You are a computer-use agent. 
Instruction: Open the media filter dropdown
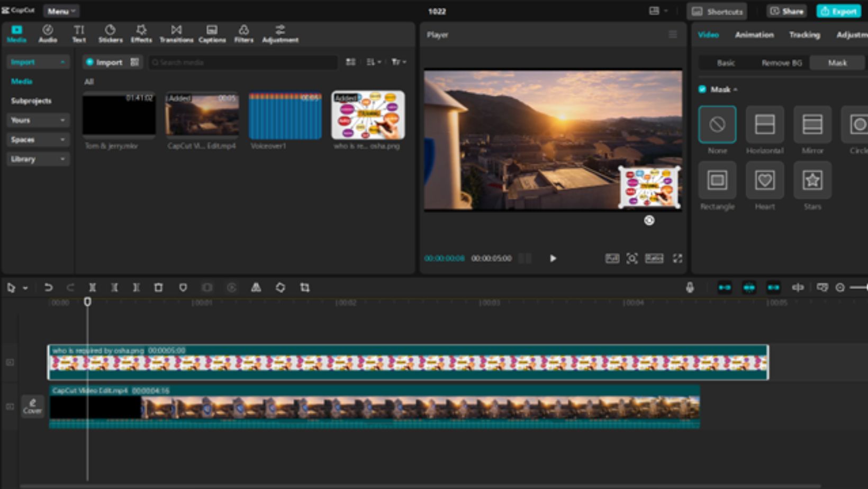(x=399, y=62)
